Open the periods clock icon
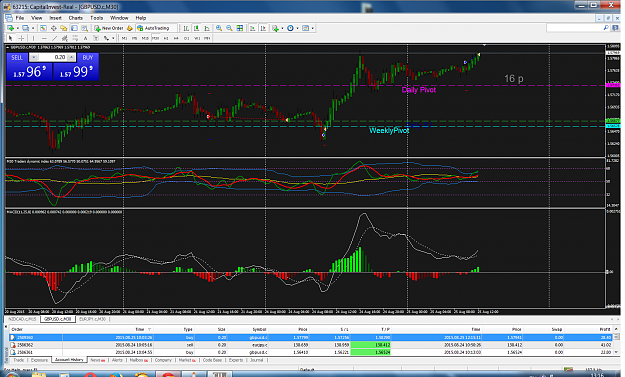 [x=290, y=28]
